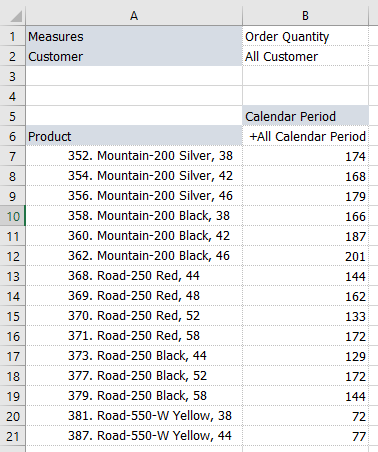Select row 21 header
Screen dimensions: 378x452
pos(13,436)
